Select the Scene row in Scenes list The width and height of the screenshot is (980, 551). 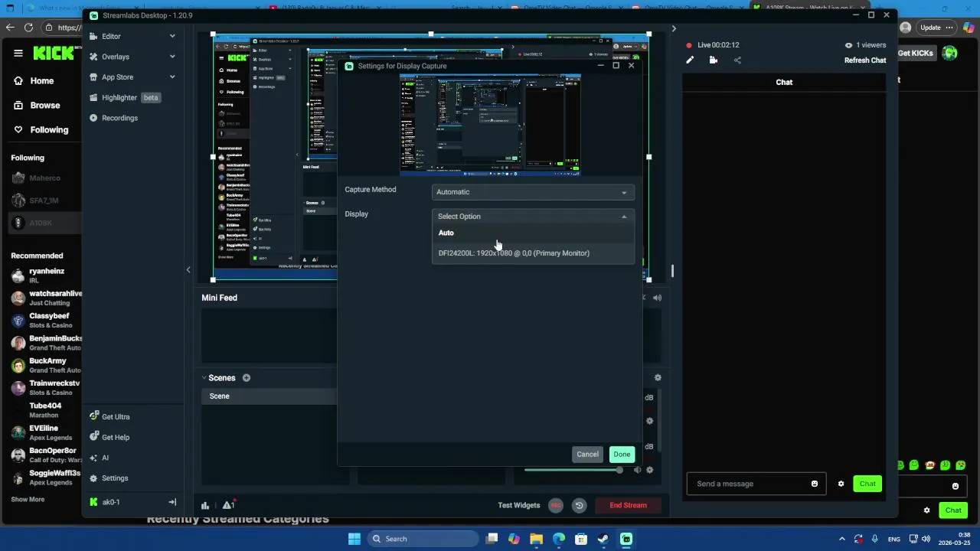pyautogui.click(x=269, y=396)
